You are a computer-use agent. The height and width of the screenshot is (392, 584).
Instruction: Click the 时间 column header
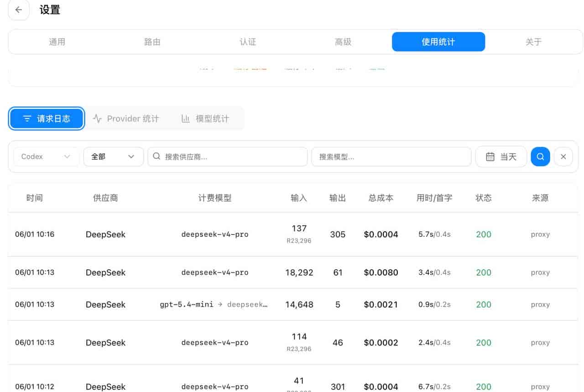coord(35,198)
